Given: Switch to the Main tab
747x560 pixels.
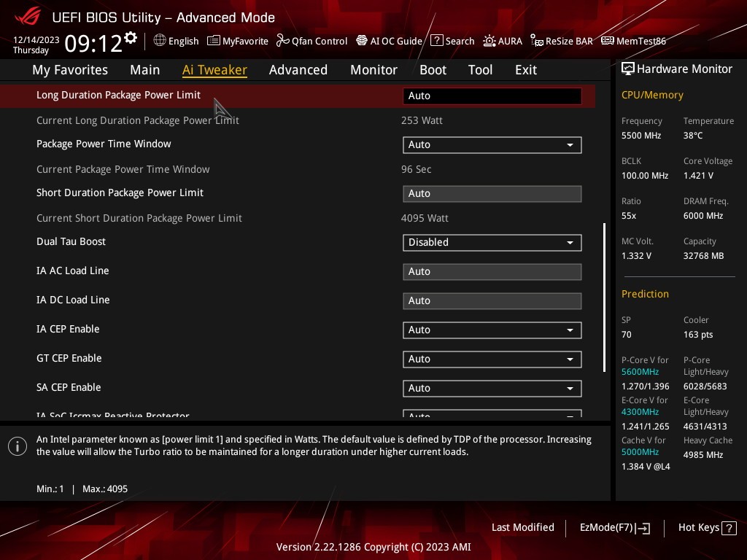Looking at the screenshot, I should tap(145, 70).
